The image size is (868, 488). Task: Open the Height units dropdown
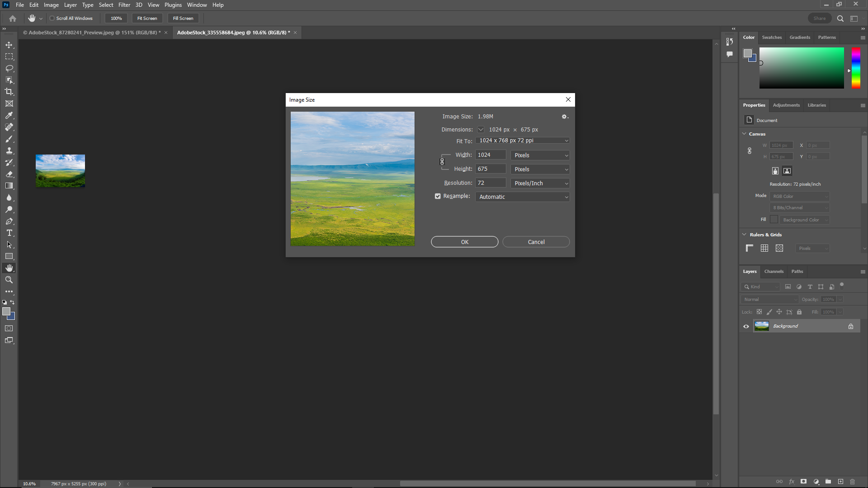coord(540,169)
